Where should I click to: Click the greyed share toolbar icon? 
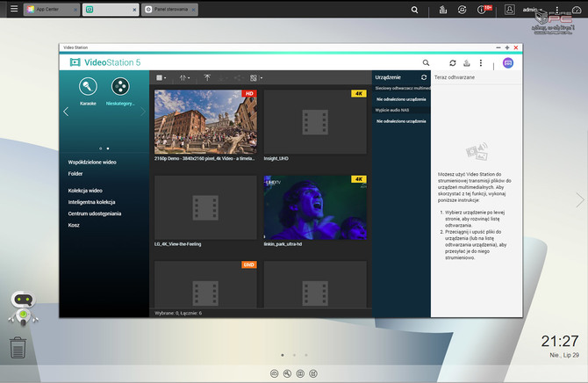(237, 77)
